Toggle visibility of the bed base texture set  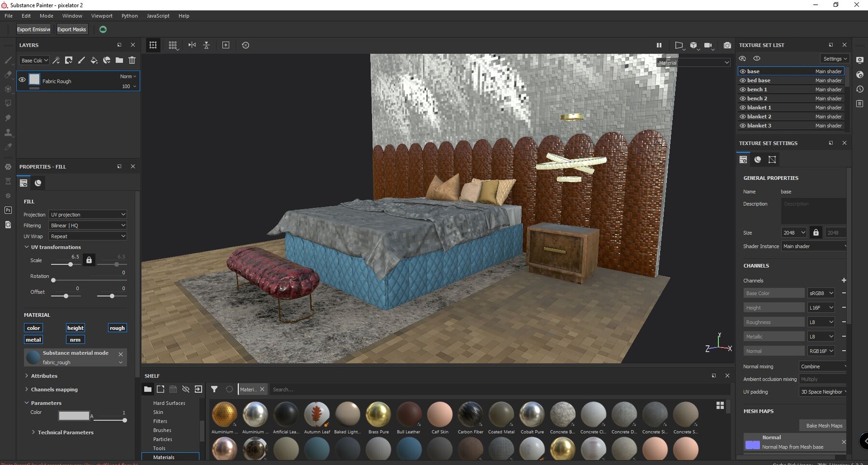coord(743,80)
